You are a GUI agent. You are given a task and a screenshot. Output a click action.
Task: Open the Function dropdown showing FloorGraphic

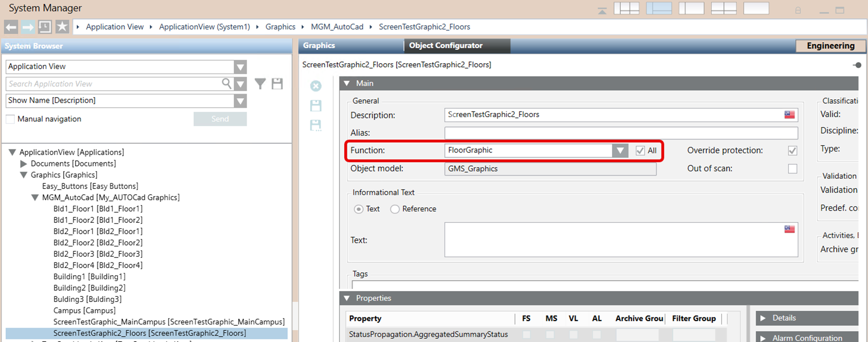tap(620, 150)
